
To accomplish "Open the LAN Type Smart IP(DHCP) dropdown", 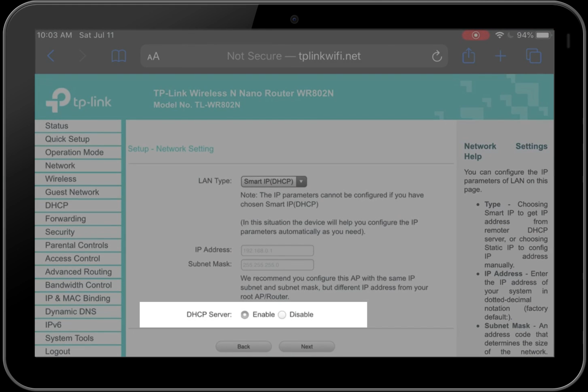I will click(x=274, y=182).
